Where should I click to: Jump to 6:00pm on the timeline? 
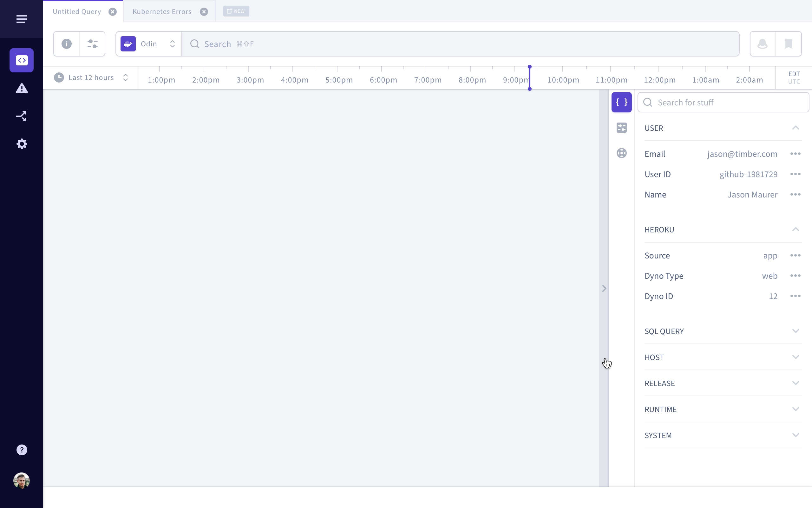coord(383,80)
